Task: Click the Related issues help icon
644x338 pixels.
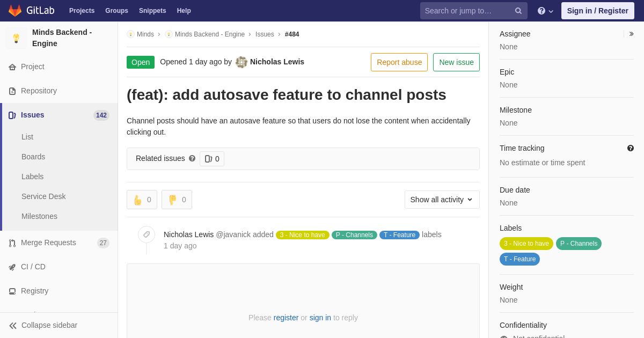Action: (x=192, y=159)
